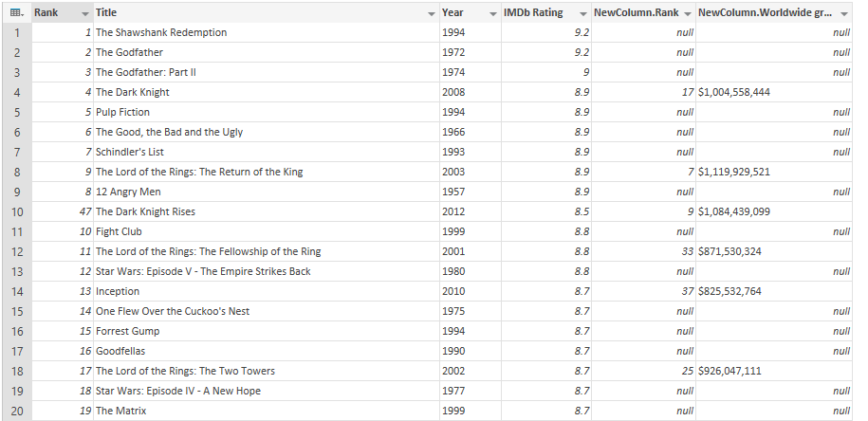
Task: Open the table options icon in top-left corner
Action: pyautogui.click(x=16, y=12)
